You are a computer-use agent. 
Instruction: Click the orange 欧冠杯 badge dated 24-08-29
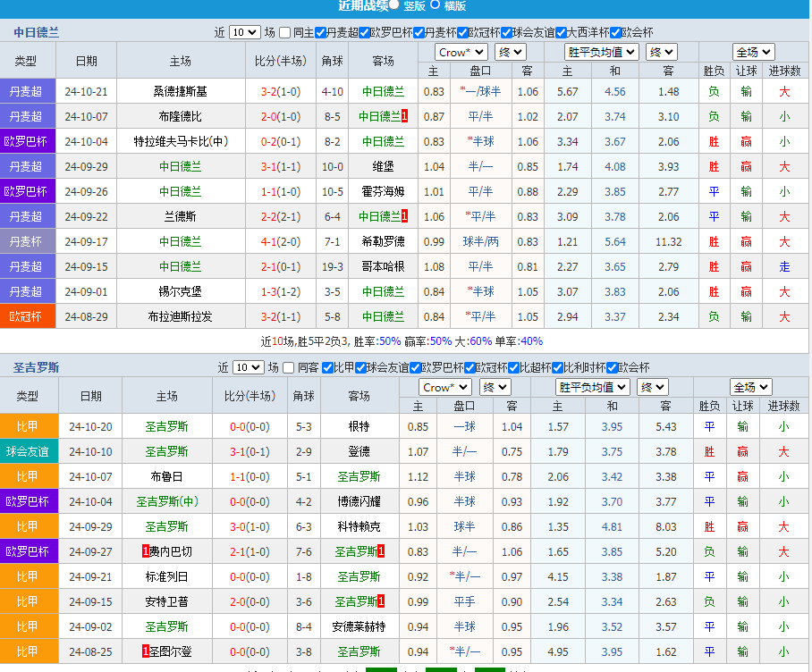click(27, 316)
